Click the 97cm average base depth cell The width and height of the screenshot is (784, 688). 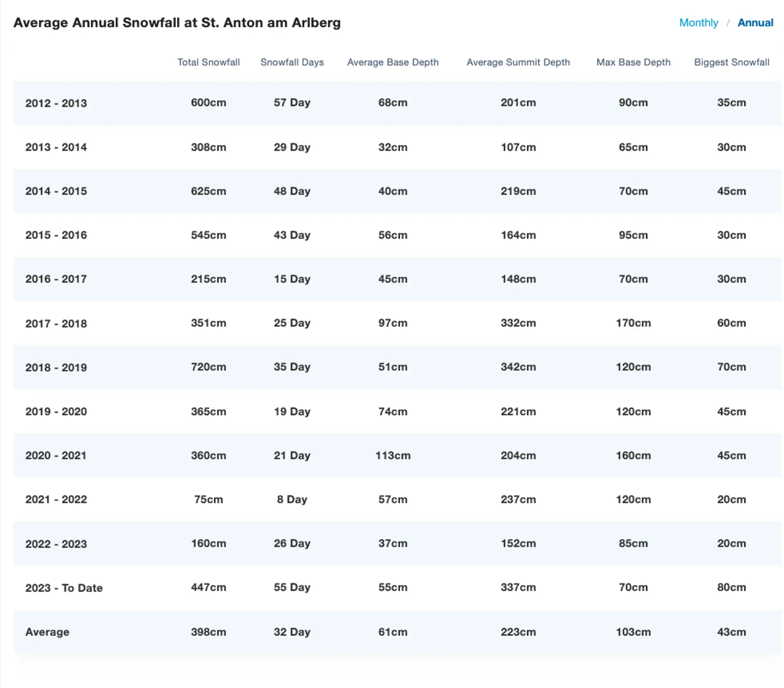393,323
